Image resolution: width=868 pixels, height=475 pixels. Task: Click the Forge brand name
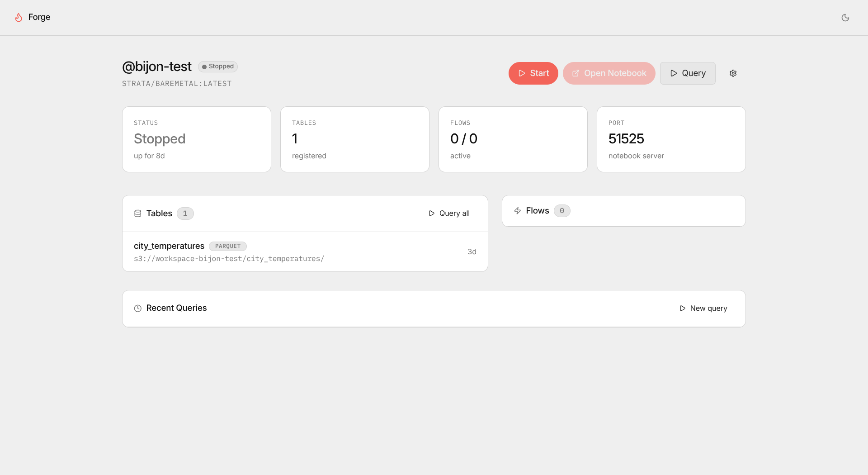39,17
